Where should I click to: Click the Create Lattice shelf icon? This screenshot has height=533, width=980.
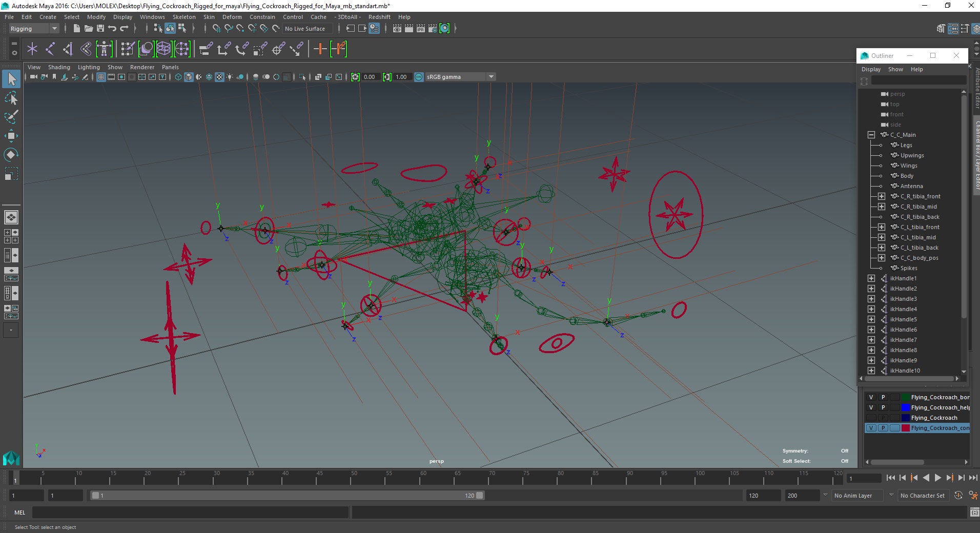(x=164, y=49)
